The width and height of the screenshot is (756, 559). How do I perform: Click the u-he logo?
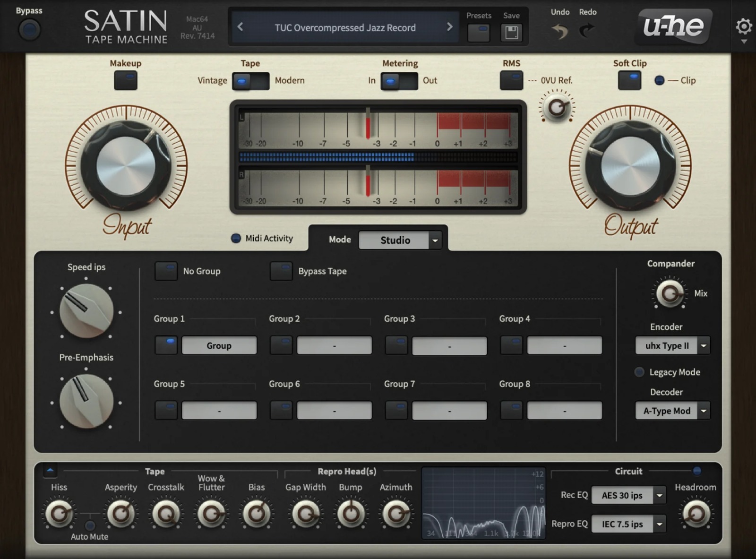(673, 27)
